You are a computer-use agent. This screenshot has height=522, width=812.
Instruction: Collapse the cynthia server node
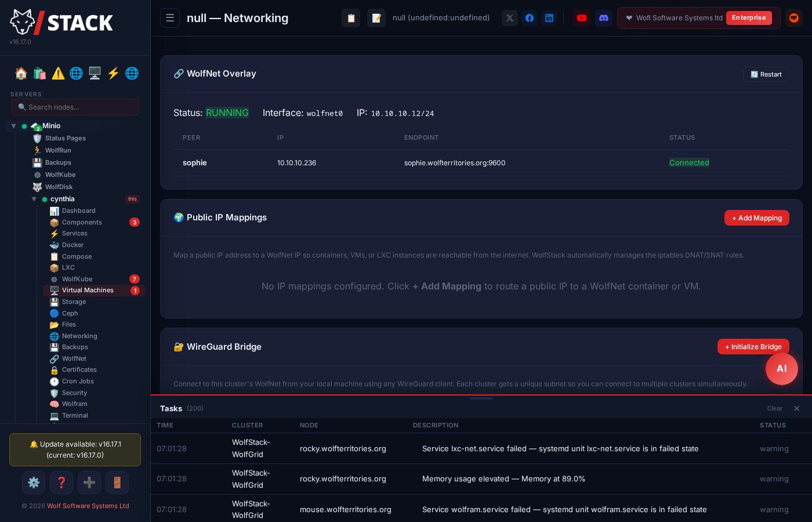coord(34,199)
